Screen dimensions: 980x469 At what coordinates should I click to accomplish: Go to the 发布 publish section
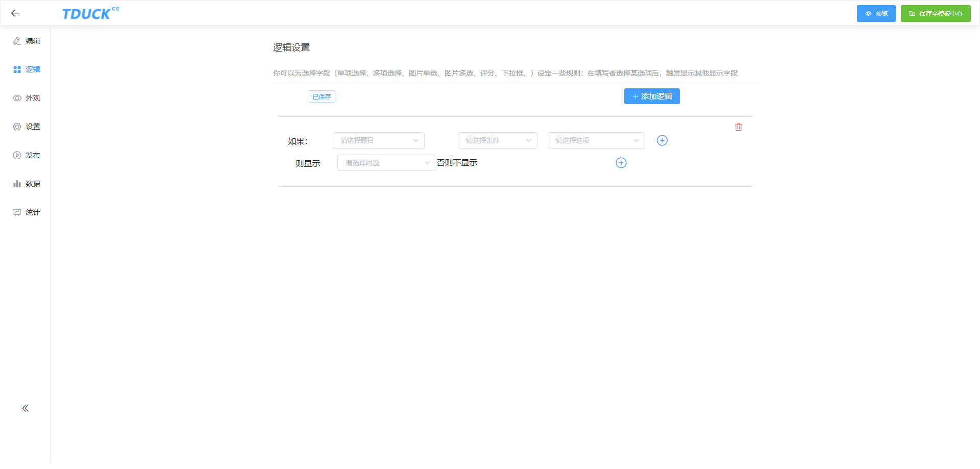(x=26, y=155)
